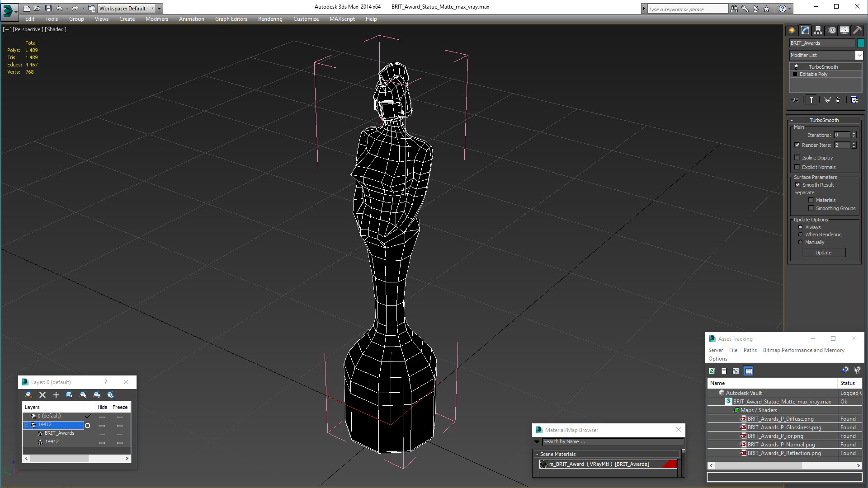Collapse layer 14412 tree node
Viewport: 868px width, 488px height.
pyautogui.click(x=26, y=425)
